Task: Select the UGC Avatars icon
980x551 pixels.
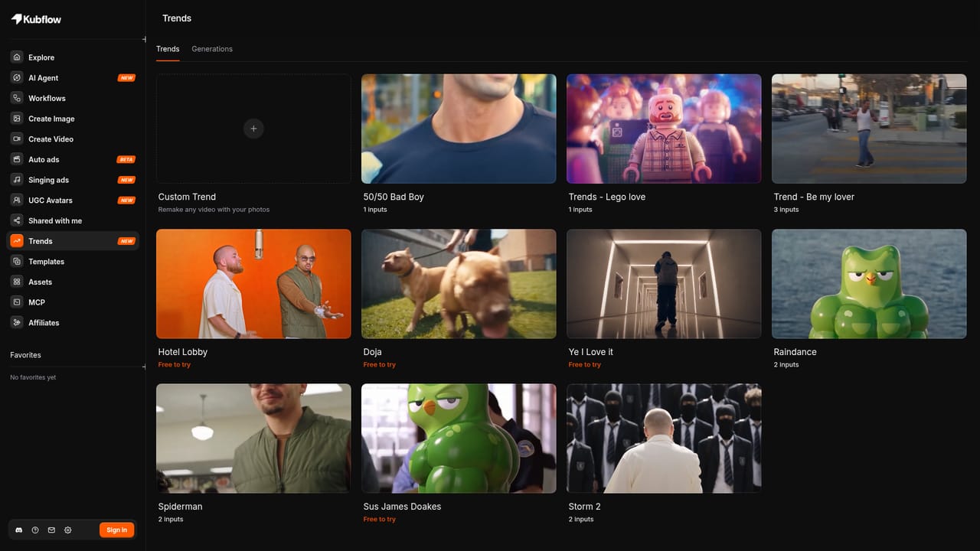Action: tap(17, 201)
